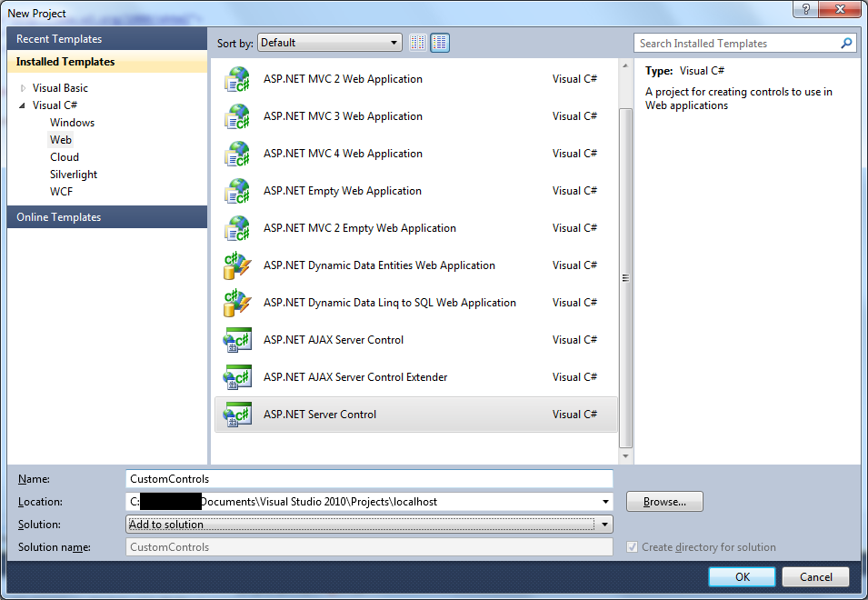Click the Browse... button
868x600 pixels.
[x=664, y=502]
